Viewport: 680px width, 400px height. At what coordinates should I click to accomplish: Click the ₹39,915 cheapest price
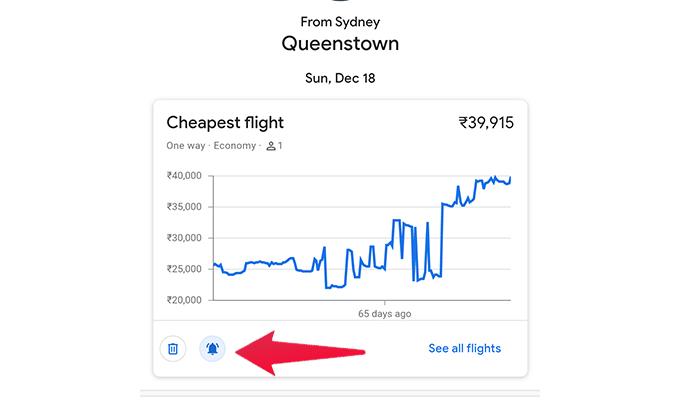[486, 123]
